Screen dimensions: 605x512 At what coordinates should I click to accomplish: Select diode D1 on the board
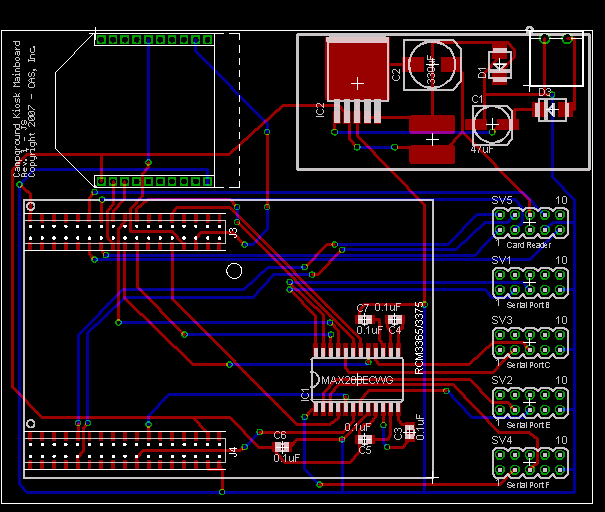click(x=499, y=66)
